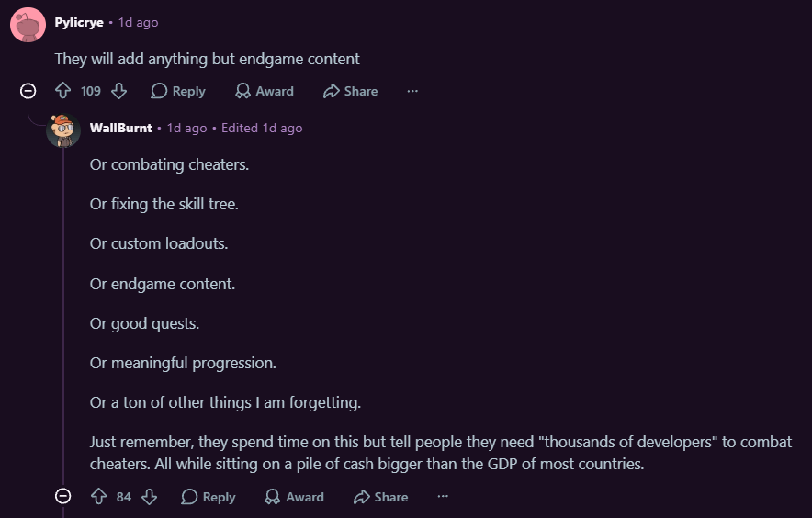Open the '1d ago' timestamp next to WallBurnt

[187, 128]
